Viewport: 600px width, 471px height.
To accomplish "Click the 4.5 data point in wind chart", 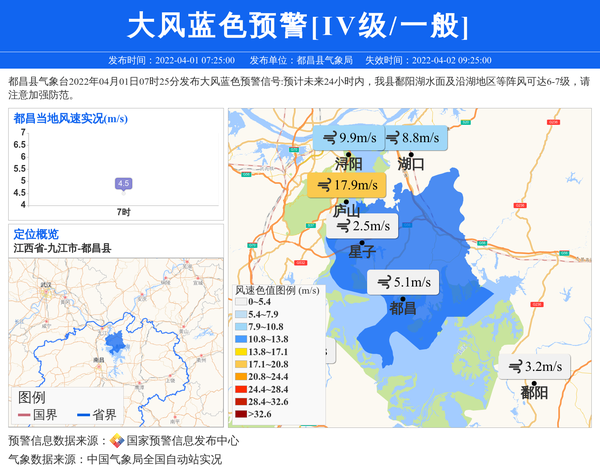I will pos(123,183).
